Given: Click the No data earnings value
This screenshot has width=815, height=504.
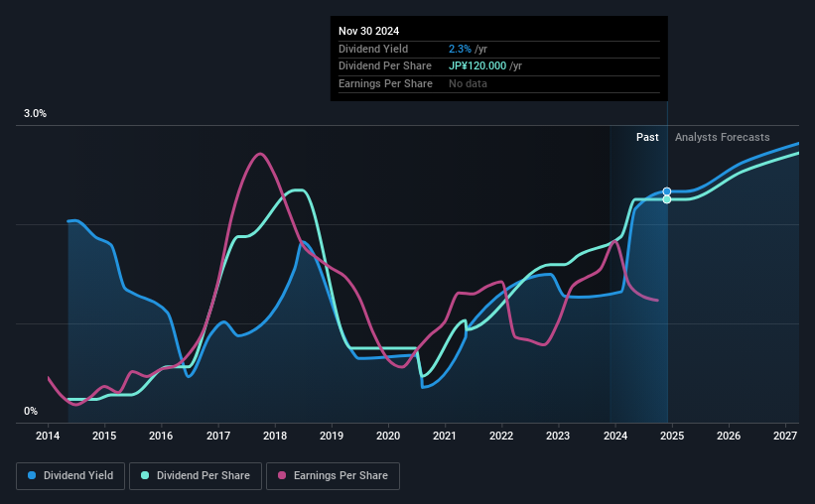Looking at the screenshot, I should (x=468, y=83).
